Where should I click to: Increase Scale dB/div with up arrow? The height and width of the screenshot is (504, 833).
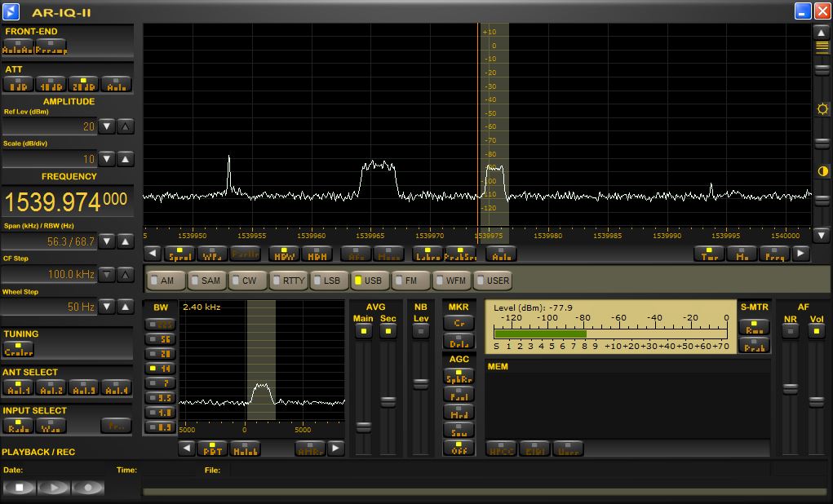(x=126, y=159)
